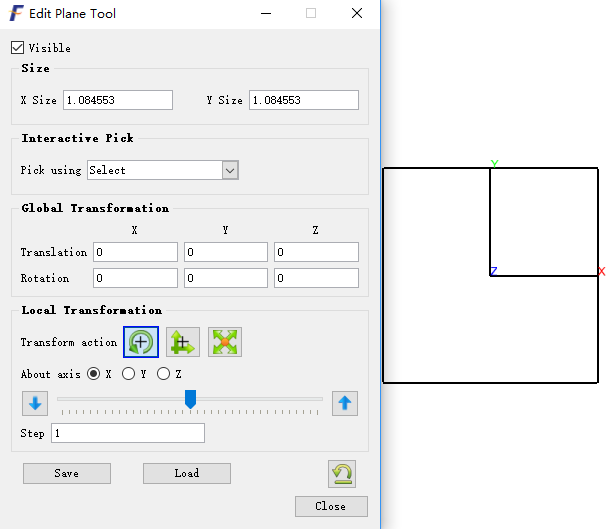
Task: Click the Edit Plane Tool title text
Action: coord(72,14)
